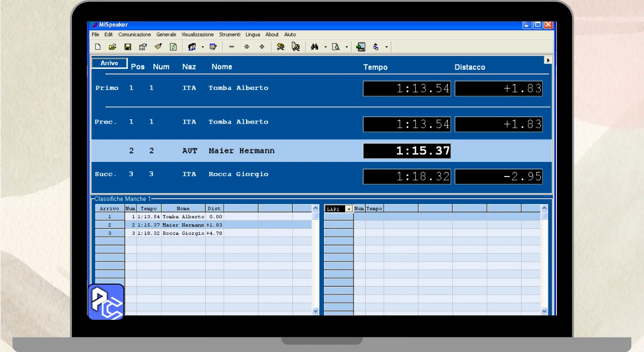
Task: Click the Nome column header in classifiche table
Action: [x=183, y=208]
